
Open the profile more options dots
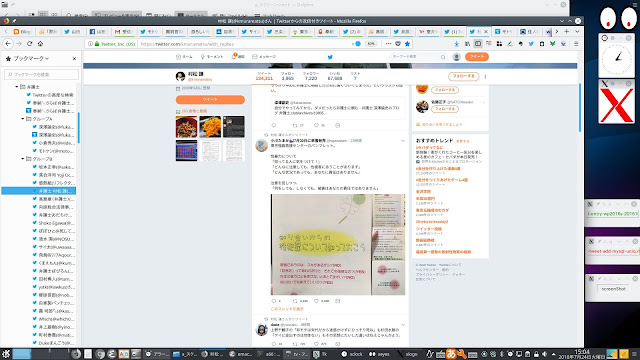coord(485,76)
